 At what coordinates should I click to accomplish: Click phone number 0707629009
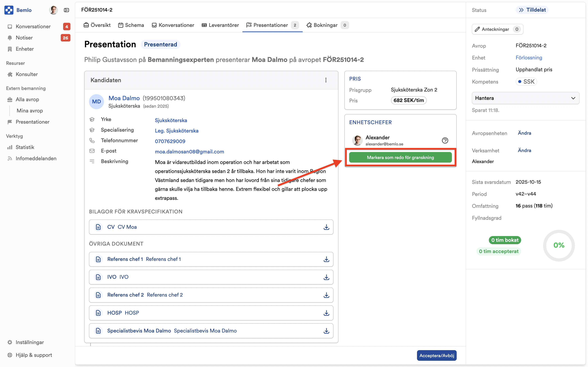(170, 141)
